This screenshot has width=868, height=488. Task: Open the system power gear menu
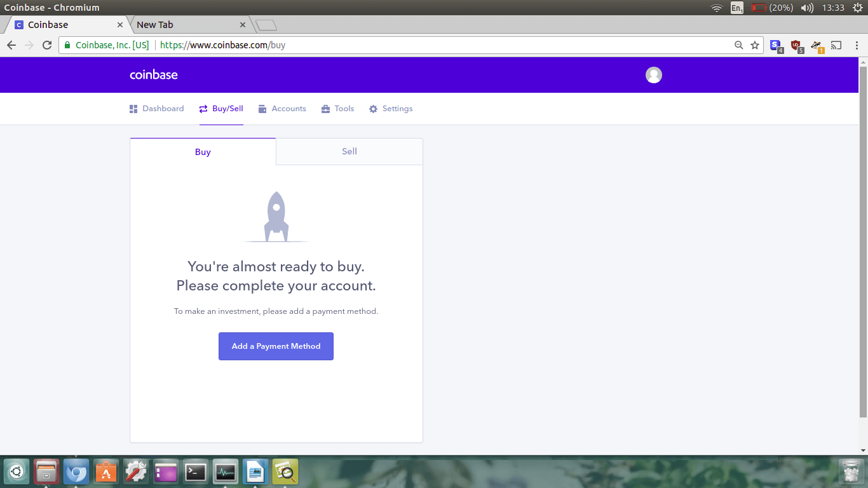pyautogui.click(x=858, y=8)
